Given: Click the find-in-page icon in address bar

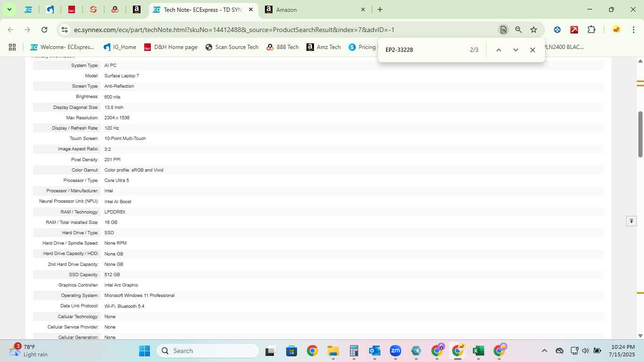Looking at the screenshot, I should (504, 30).
